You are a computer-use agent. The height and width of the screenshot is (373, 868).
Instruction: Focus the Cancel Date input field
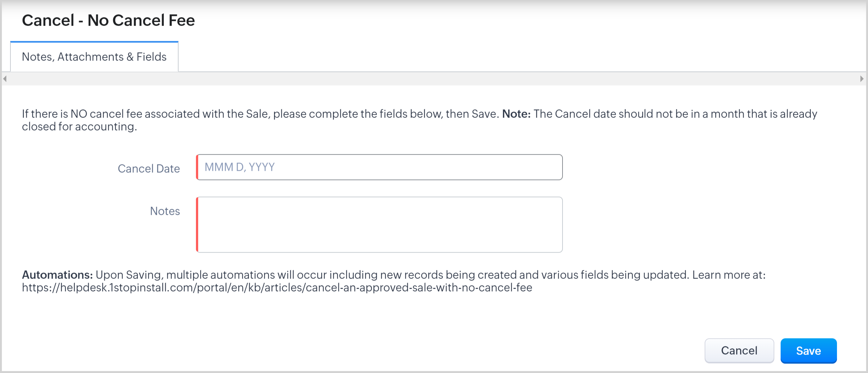379,167
